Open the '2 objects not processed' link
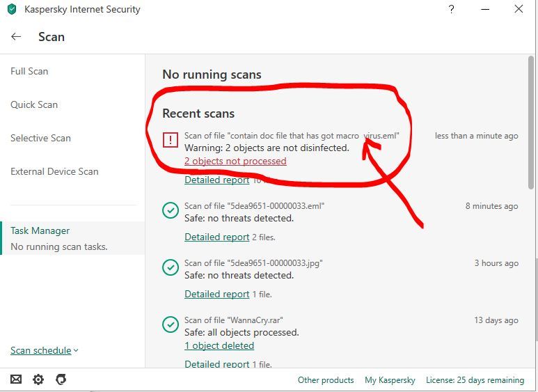Screen dimensions: 538x392 point(235,161)
